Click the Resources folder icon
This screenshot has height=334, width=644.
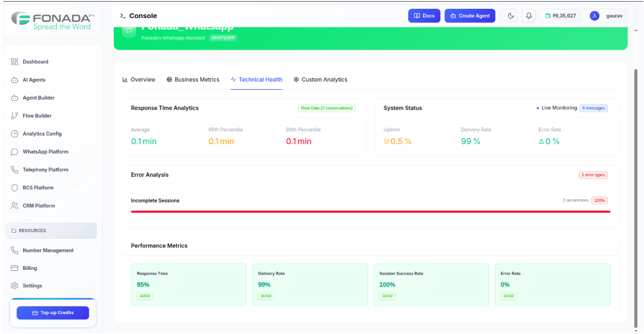point(14,231)
